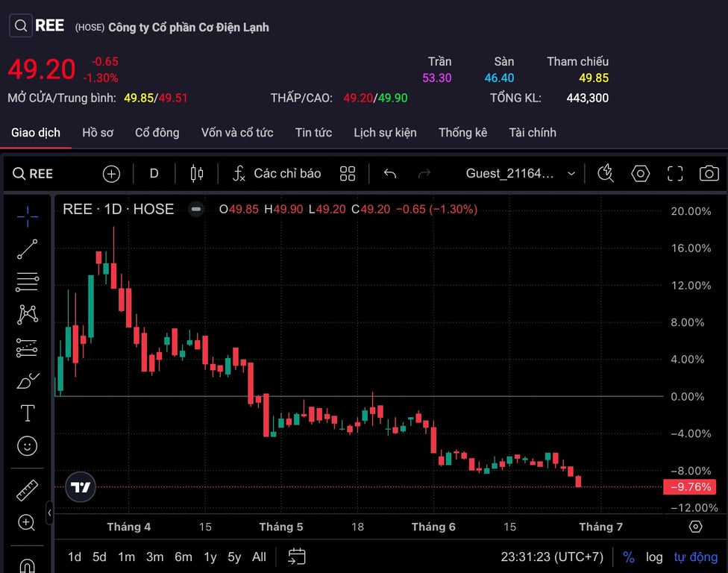728x573 pixels.
Task: Set chart range to 1y
Action: [x=210, y=557]
